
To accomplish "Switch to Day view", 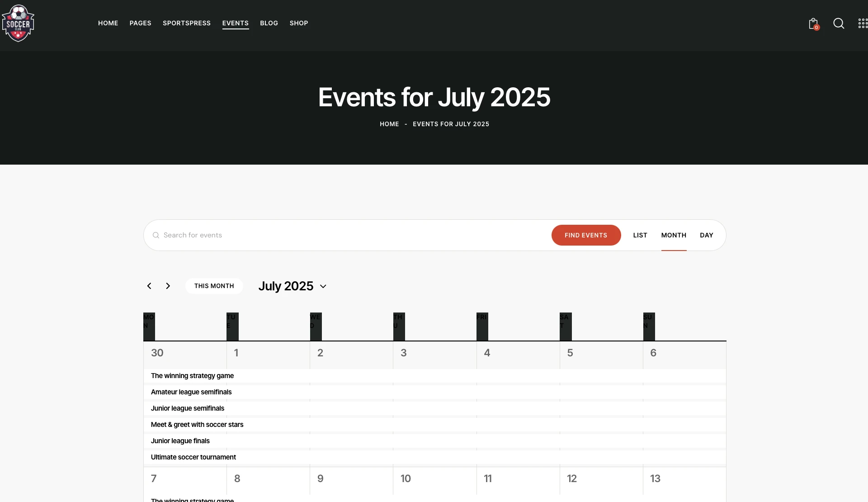I will coord(706,235).
